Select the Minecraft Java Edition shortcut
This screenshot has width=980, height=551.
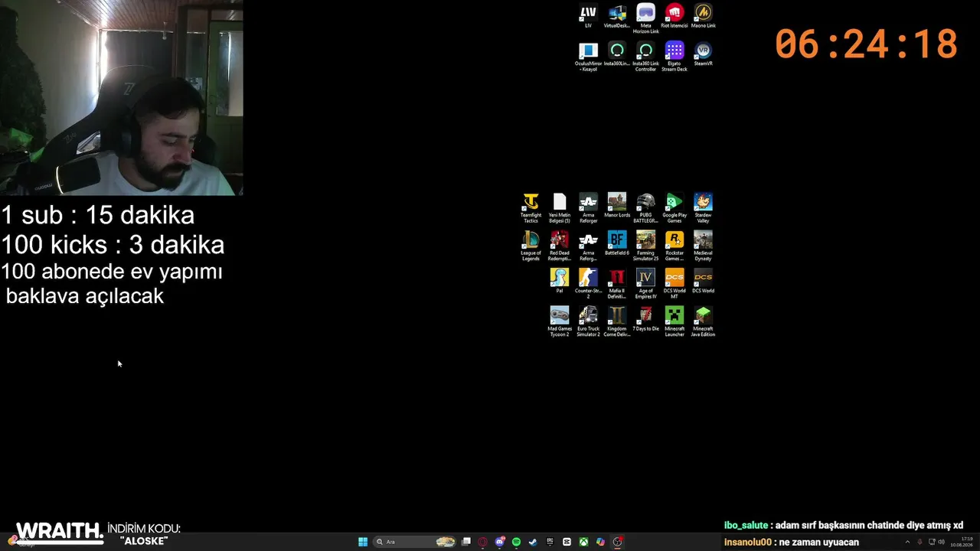coord(703,322)
